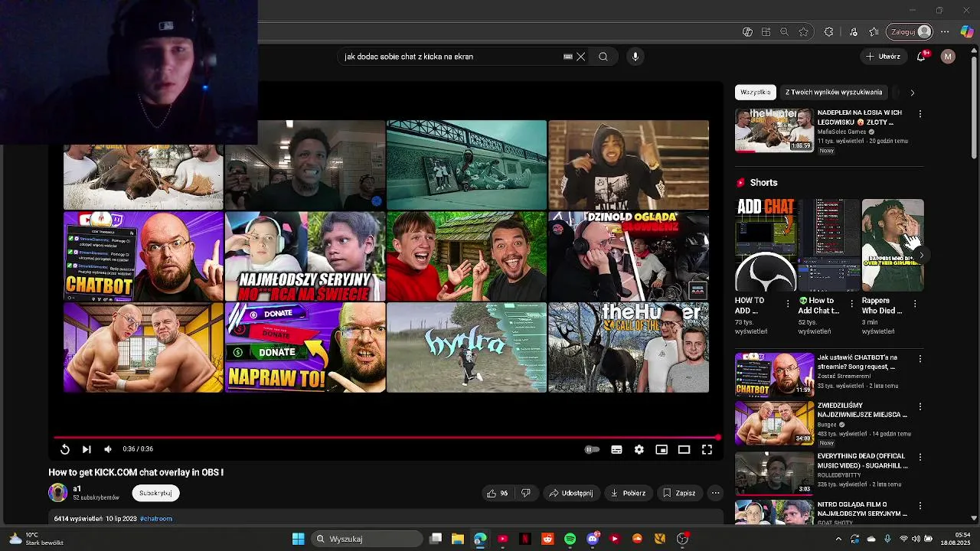Open YouTube notifications bell

coord(922,57)
